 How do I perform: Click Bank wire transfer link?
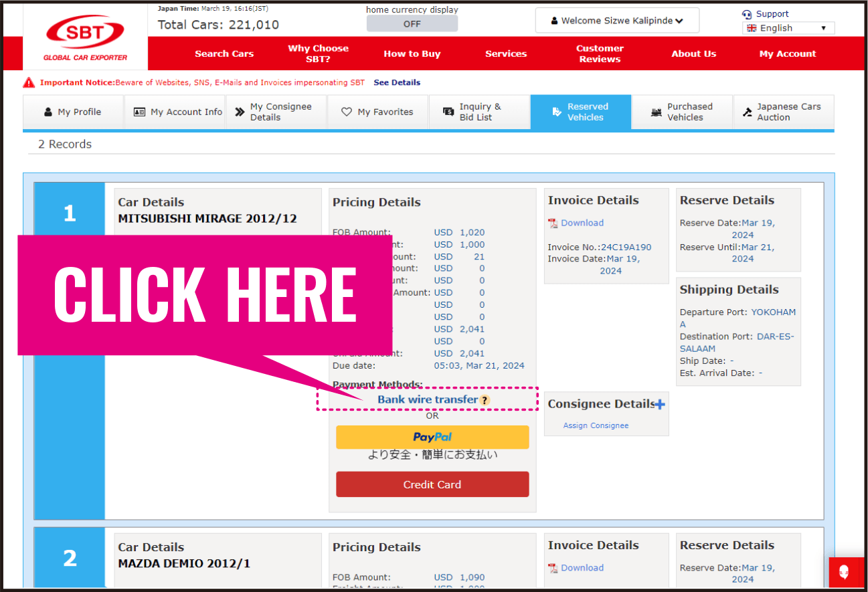428,399
